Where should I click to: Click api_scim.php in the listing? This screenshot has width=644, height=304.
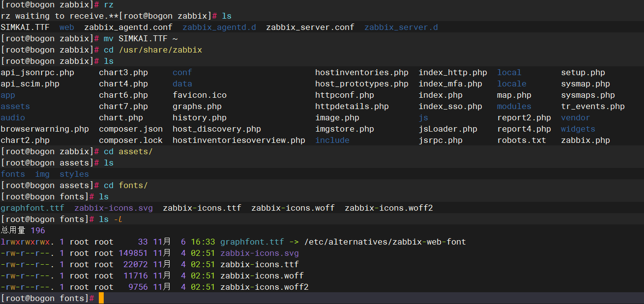point(30,83)
